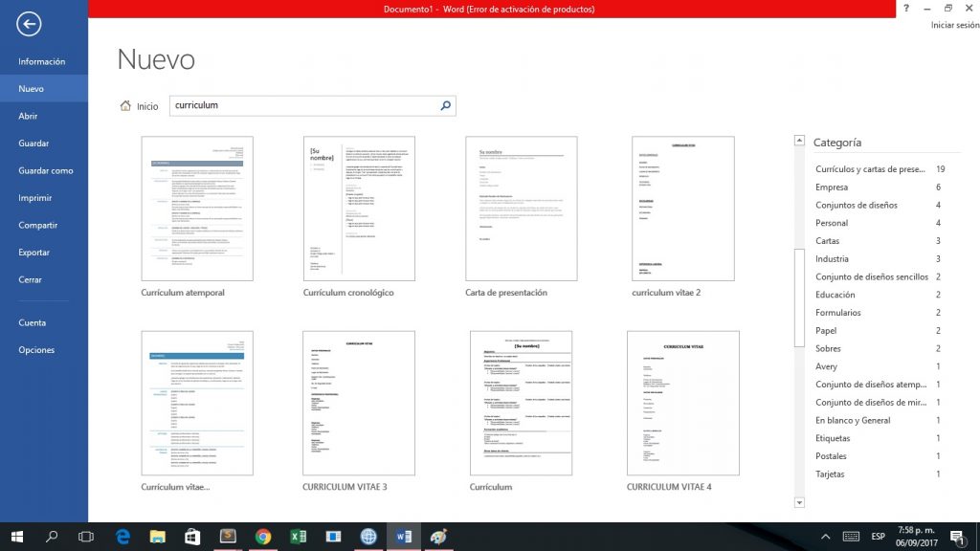Open taskbar search magnifier
980x551 pixels.
(x=52, y=537)
